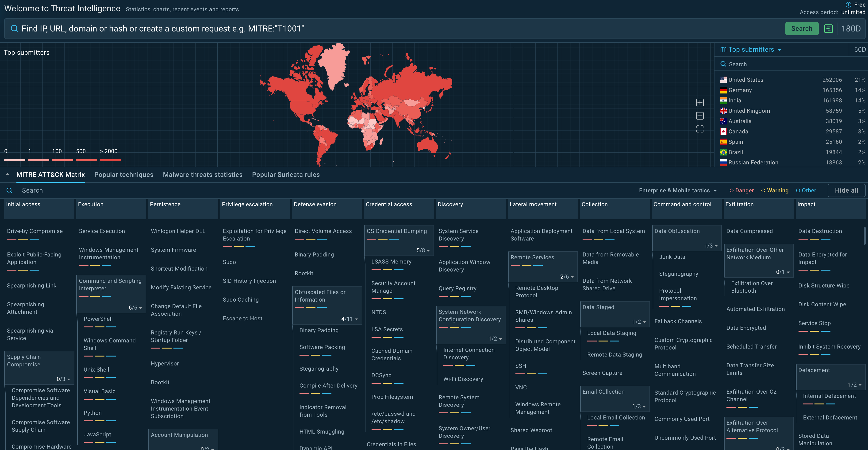This screenshot has width=868, height=450.
Task: Toggle the Danger filter
Action: (x=741, y=190)
